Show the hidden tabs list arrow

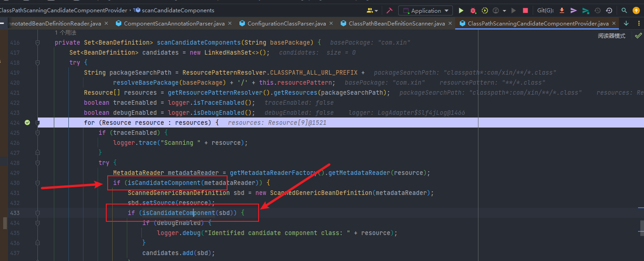pos(626,23)
